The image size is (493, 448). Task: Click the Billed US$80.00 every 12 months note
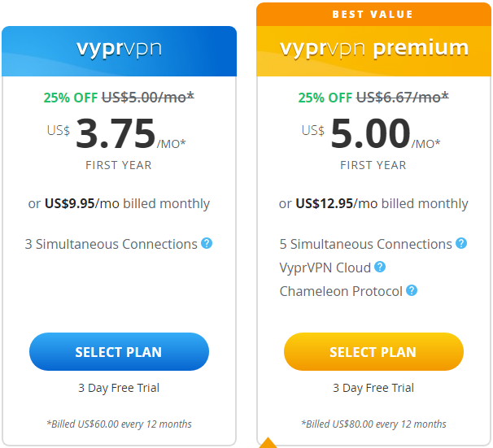pos(373,424)
